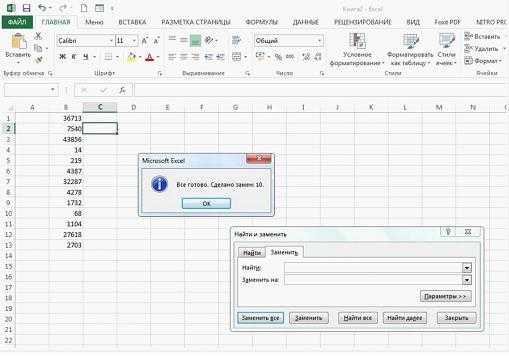The width and height of the screenshot is (509, 364).
Task: Click the Format Painter brush icon
Action: click(x=39, y=60)
